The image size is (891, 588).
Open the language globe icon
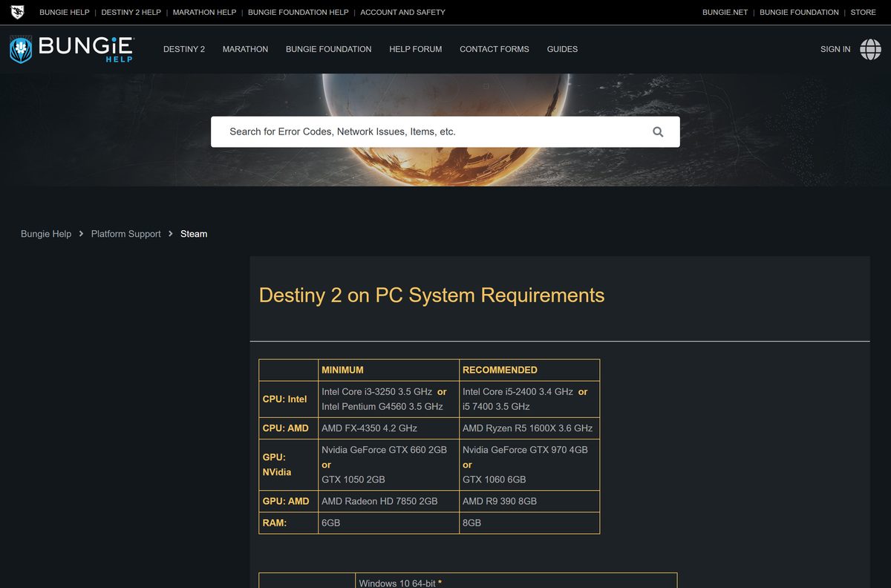coord(870,49)
